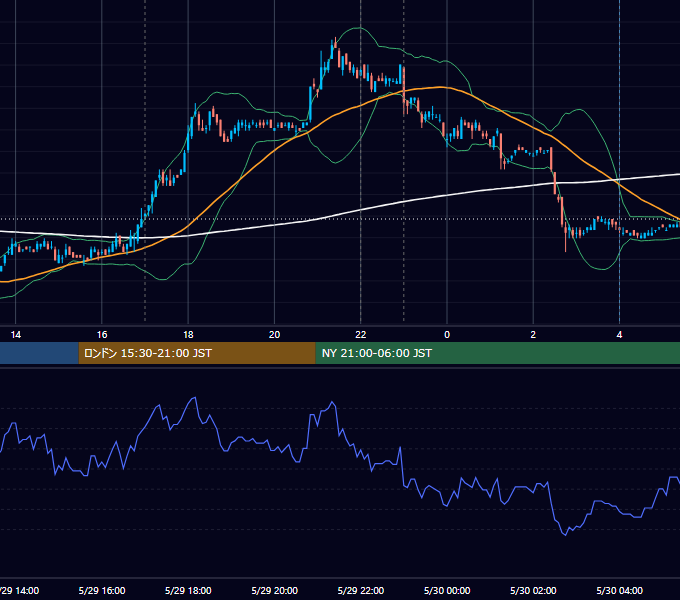
Task: Click the 5/30 04:00 date label
Action: click(x=619, y=590)
